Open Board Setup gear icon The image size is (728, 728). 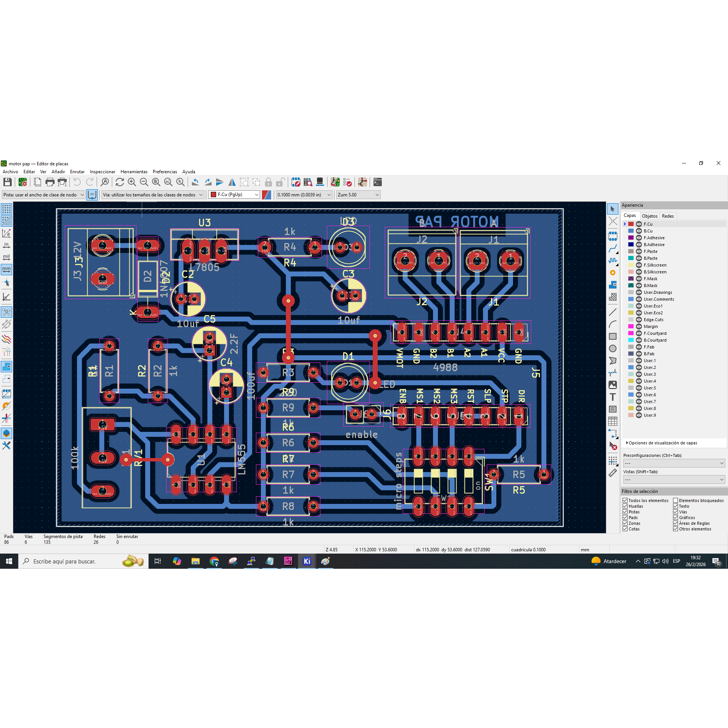click(23, 182)
